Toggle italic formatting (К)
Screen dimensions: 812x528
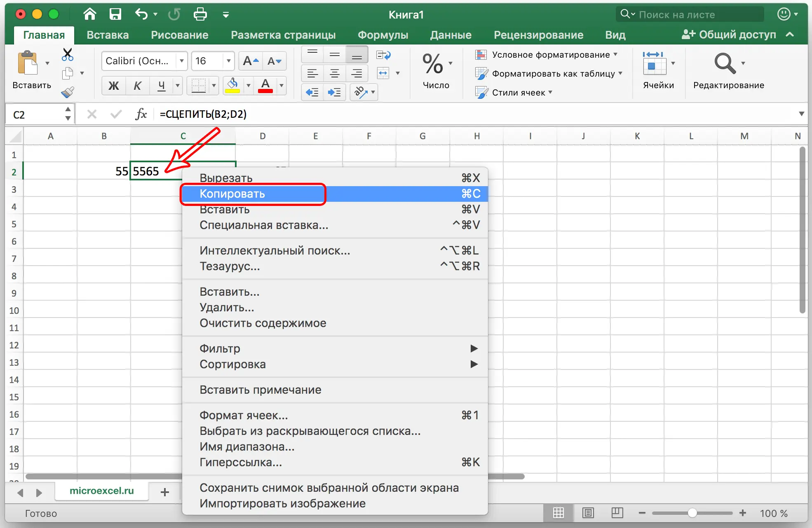[137, 86]
